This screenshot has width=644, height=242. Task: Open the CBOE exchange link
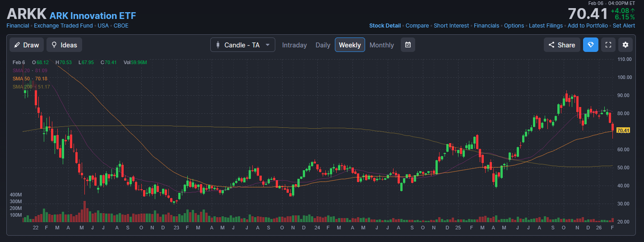121,26
